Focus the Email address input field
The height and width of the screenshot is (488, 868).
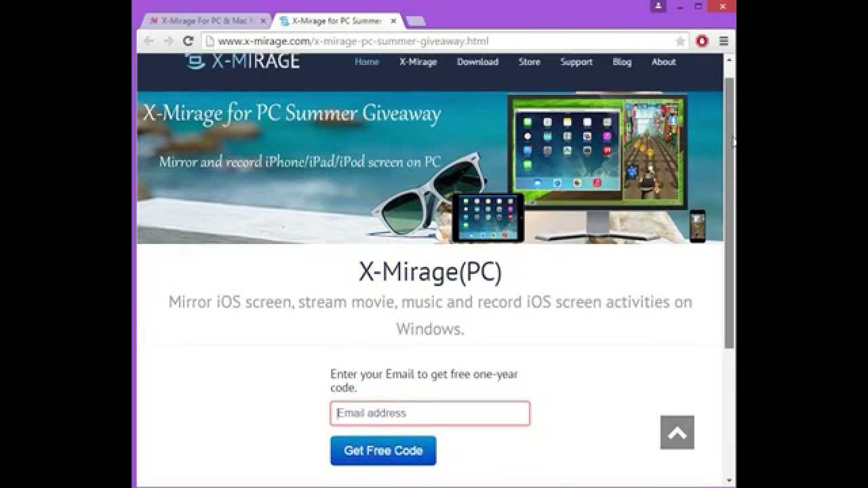[x=430, y=413]
